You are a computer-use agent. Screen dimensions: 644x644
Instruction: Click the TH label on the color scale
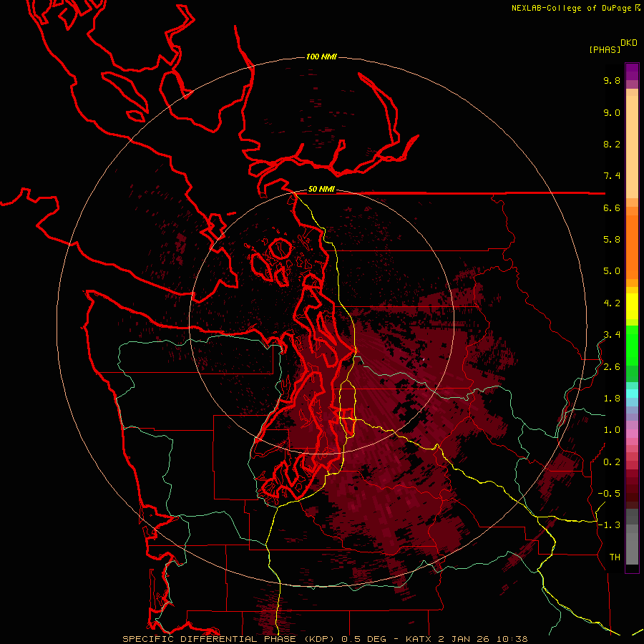pyautogui.click(x=615, y=557)
